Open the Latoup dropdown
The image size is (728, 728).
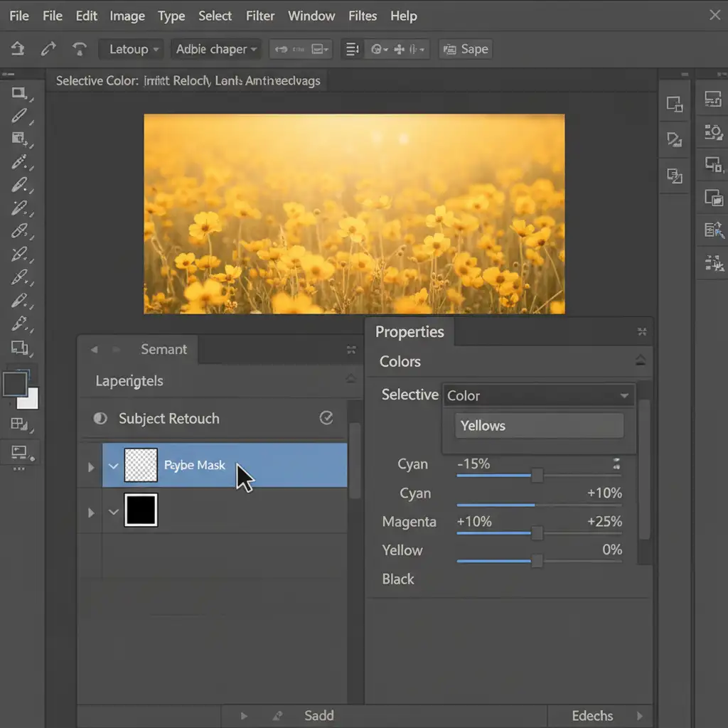(x=131, y=49)
